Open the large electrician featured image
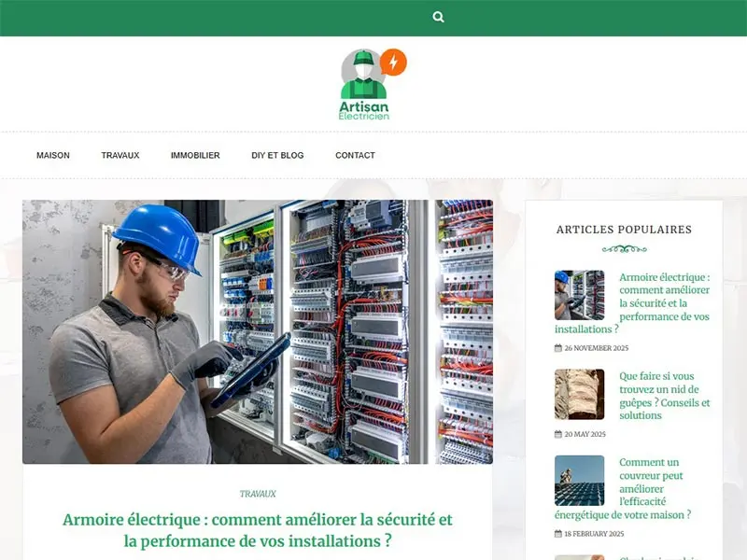 click(258, 331)
